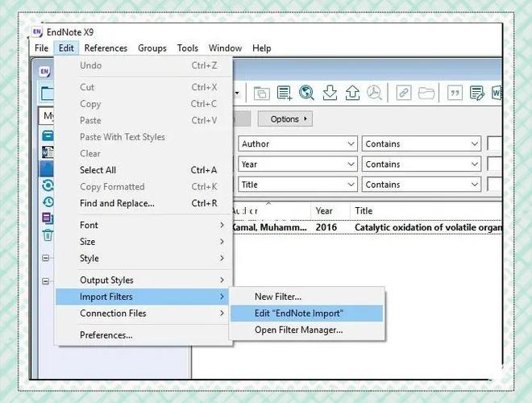Click the format bibliography pencil icon
This screenshot has height=403, width=532.
[x=477, y=93]
